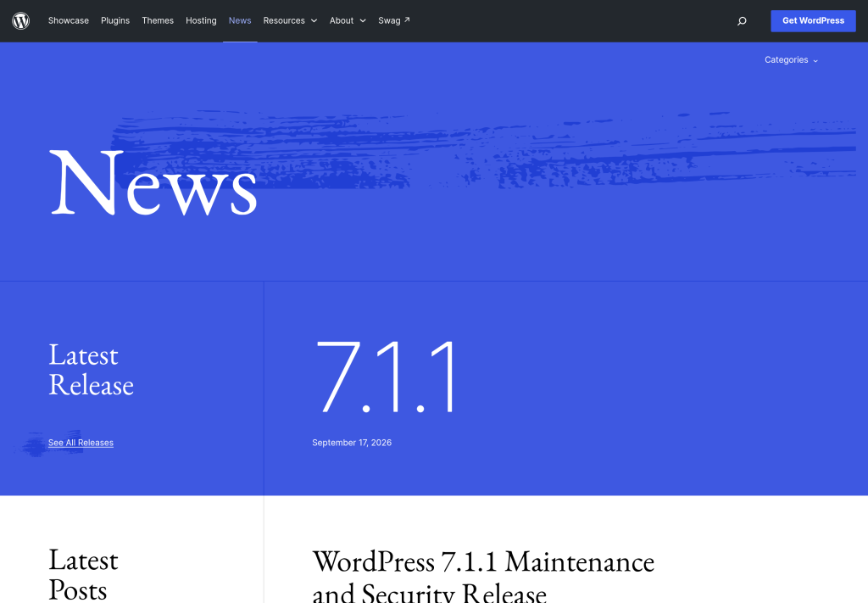
Task: Click the Latest Release heading
Action: tap(91, 369)
